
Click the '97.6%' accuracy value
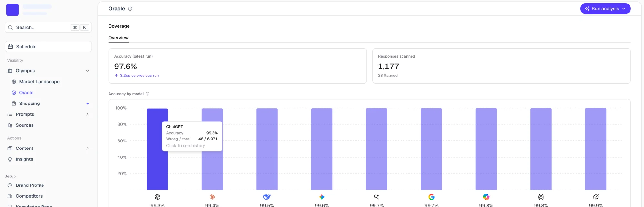pos(126,67)
